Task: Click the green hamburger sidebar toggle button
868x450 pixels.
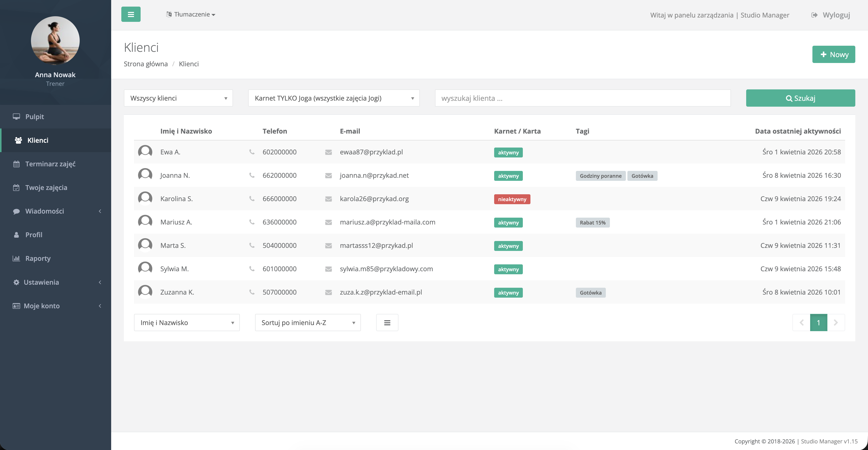Action: point(131,14)
